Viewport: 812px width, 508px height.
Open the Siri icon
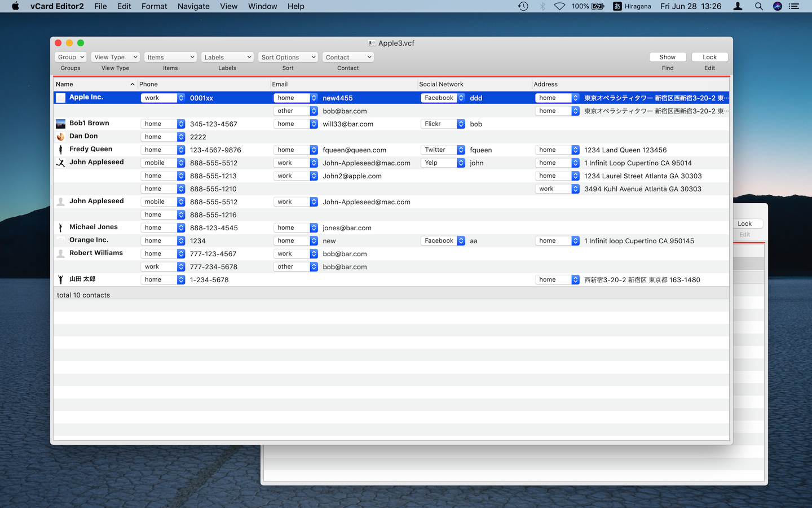tap(778, 6)
